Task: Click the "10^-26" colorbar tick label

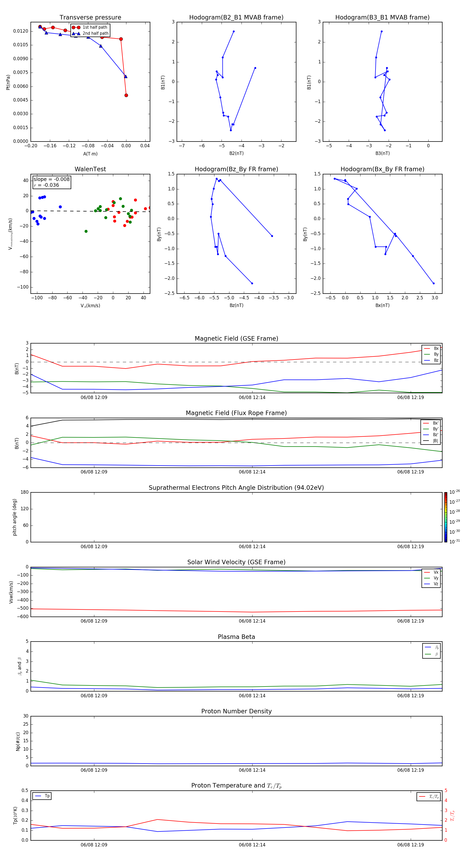Action: (455, 492)
